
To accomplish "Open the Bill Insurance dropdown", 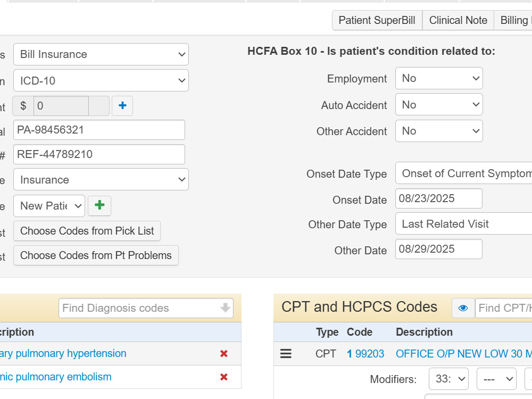I will coord(101,54).
